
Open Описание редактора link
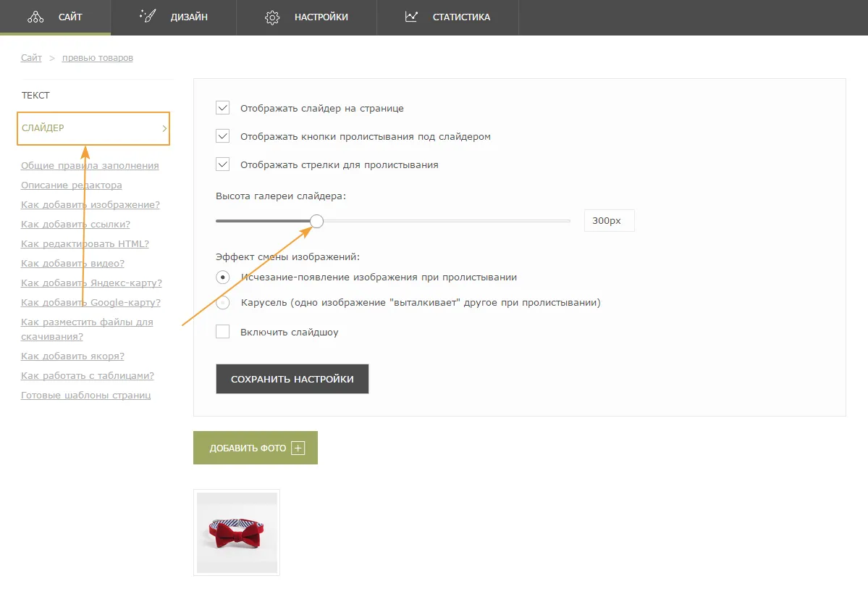tap(72, 185)
